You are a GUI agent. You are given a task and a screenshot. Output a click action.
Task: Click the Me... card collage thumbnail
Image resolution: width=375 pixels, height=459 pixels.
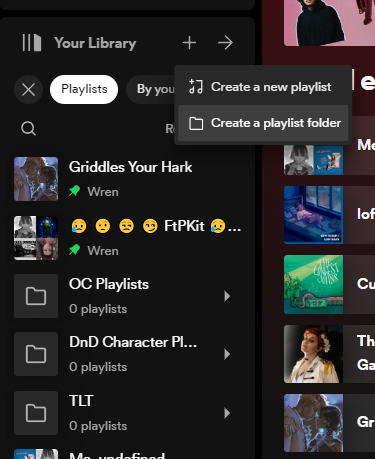click(313, 160)
